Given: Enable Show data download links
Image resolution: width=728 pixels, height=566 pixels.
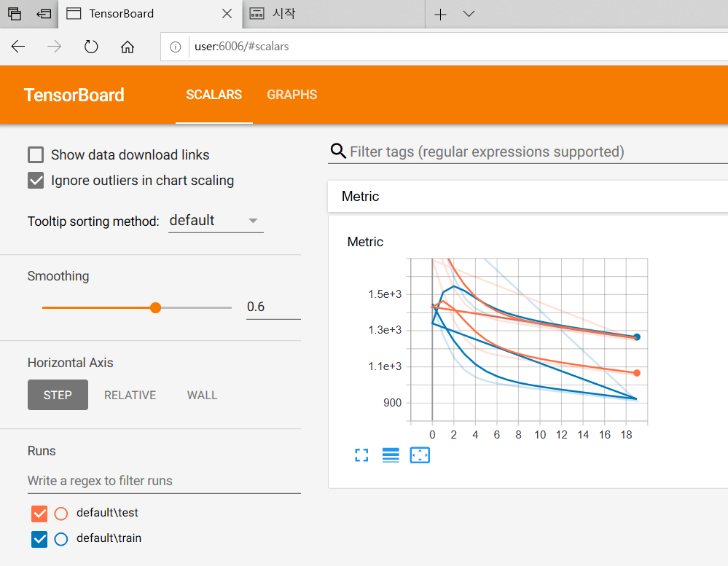Looking at the screenshot, I should tap(36, 155).
